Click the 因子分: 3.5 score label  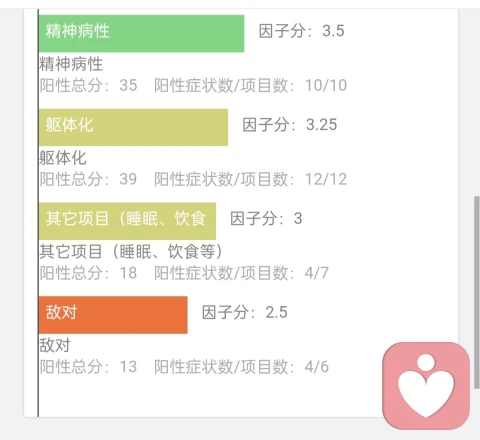point(302,31)
